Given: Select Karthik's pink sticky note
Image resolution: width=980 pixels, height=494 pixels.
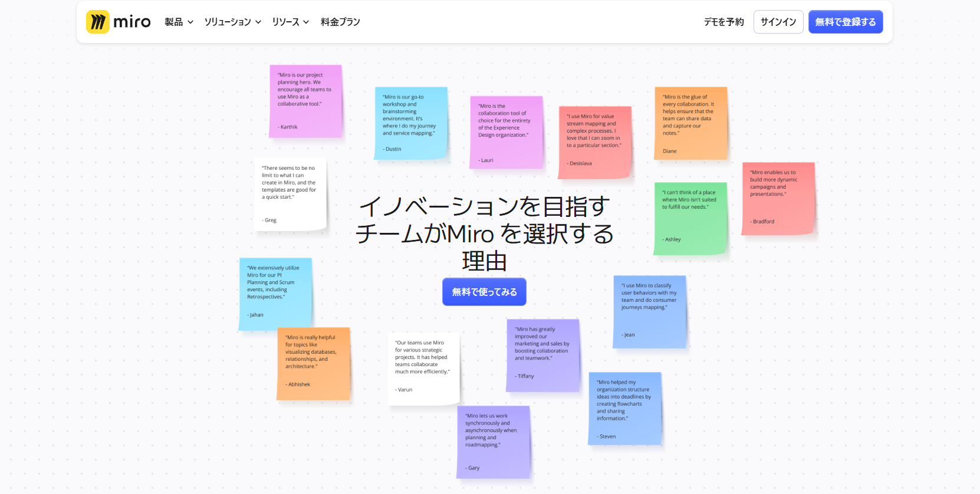Looking at the screenshot, I should point(305,101).
